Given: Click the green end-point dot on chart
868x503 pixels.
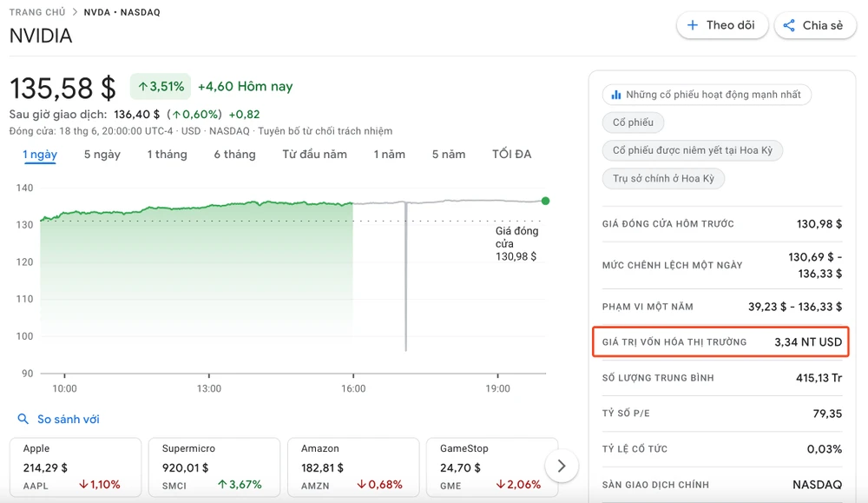Looking at the screenshot, I should click(545, 201).
